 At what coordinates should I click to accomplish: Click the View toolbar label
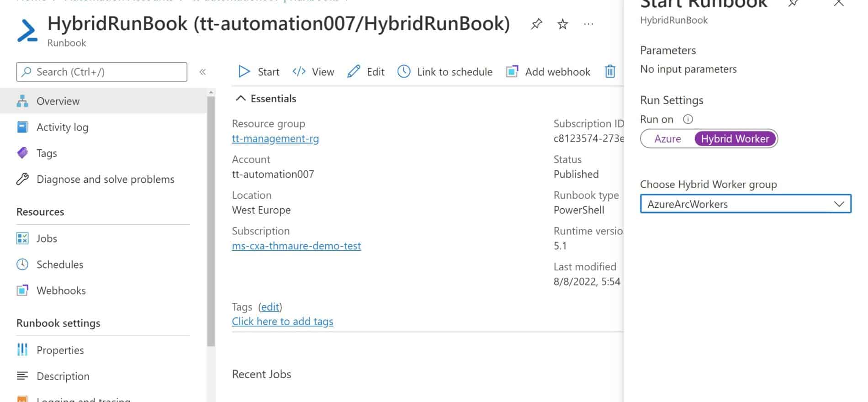(x=323, y=72)
